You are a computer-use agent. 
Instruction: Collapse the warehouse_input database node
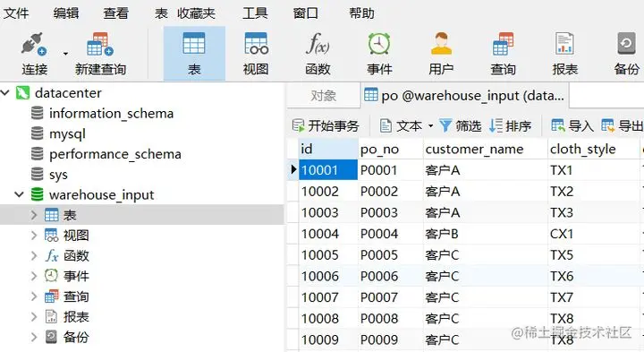20,194
